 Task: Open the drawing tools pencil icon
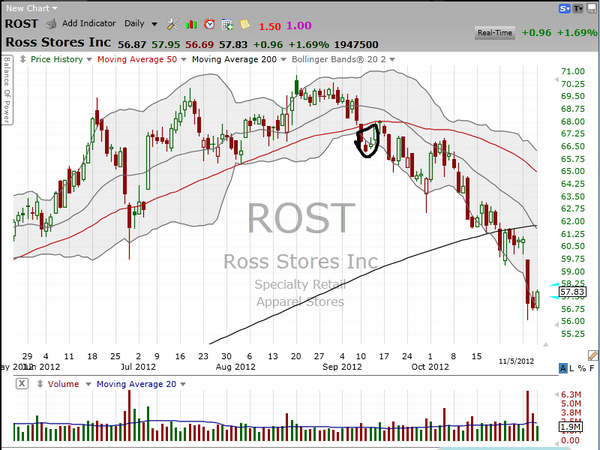tap(593, 355)
